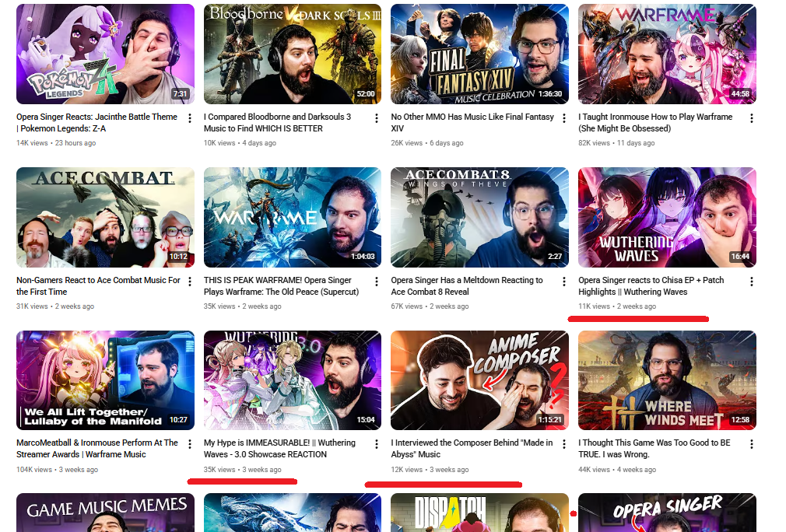Open options menu for Too Good to BE TRUE video
The width and height of the screenshot is (786, 532).
click(x=752, y=444)
